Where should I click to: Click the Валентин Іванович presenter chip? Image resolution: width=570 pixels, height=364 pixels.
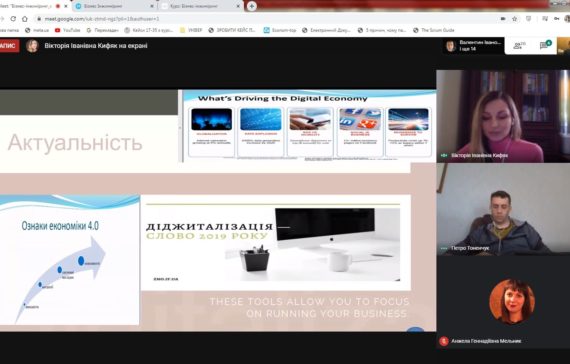pyautogui.click(x=473, y=46)
